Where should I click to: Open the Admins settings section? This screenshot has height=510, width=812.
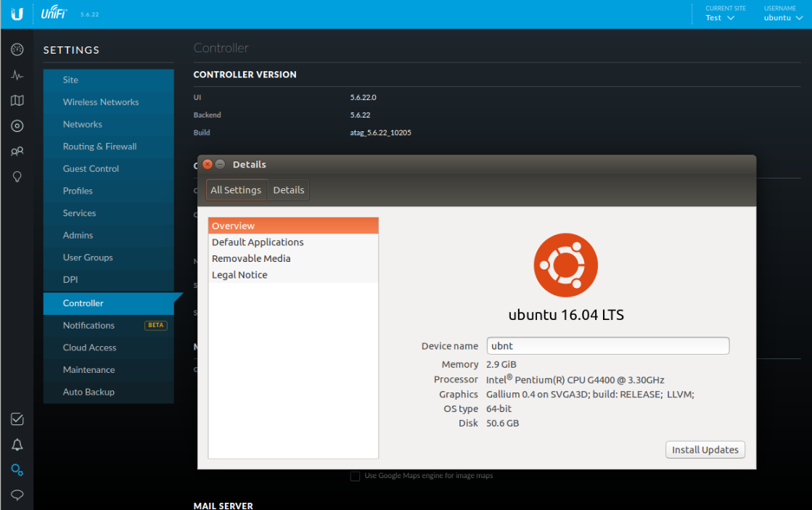point(109,235)
